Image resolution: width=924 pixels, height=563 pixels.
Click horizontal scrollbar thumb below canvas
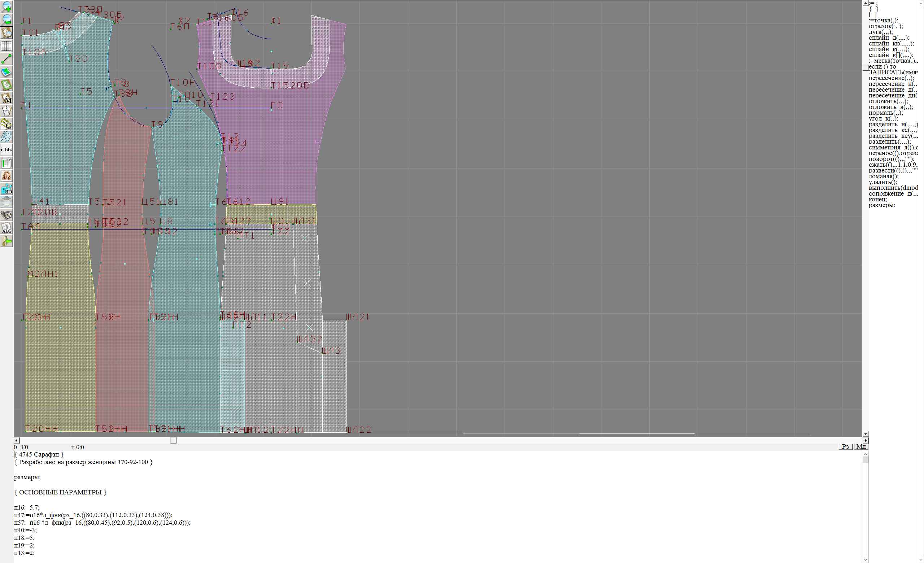(x=173, y=440)
